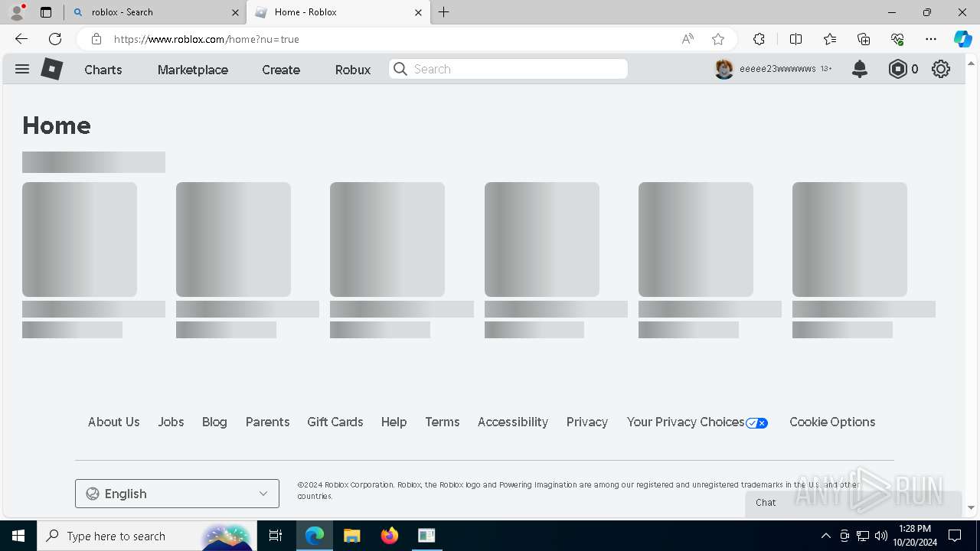View site information lock icon

[x=96, y=39]
